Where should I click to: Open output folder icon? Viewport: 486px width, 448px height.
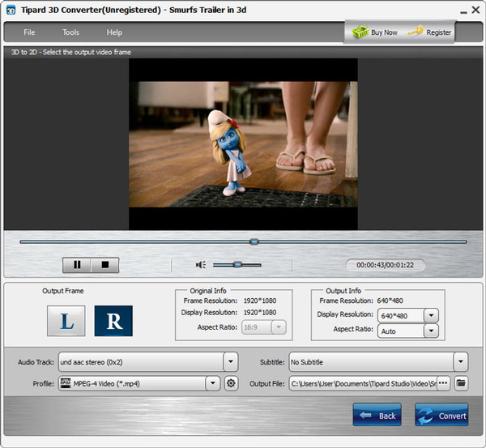click(x=461, y=383)
